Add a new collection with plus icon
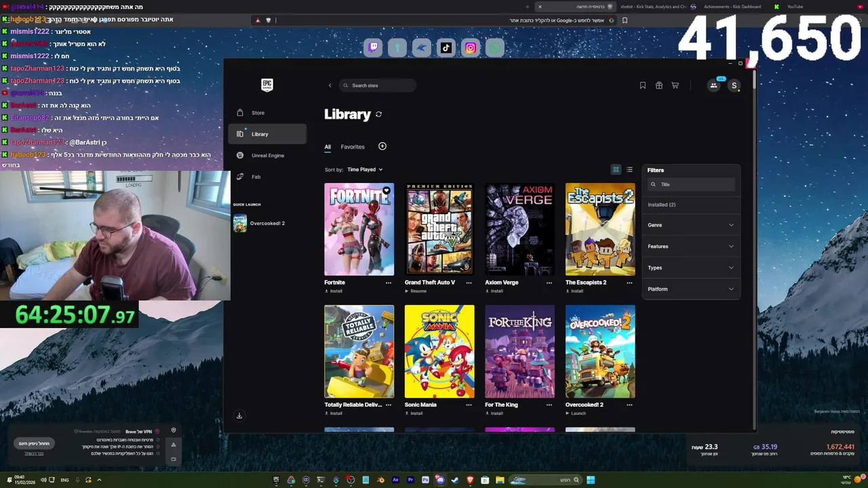Screen dimensions: 868x488 (382, 146)
